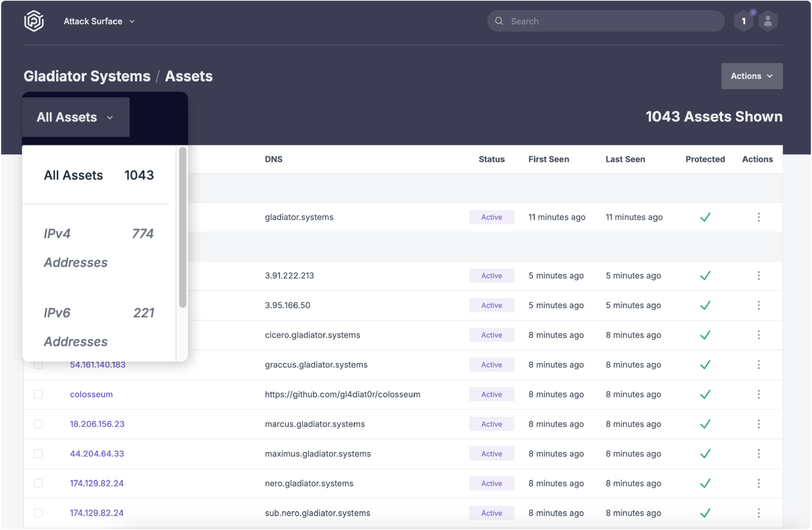Click the cicero.gladiator.systems DNS cell

click(312, 335)
